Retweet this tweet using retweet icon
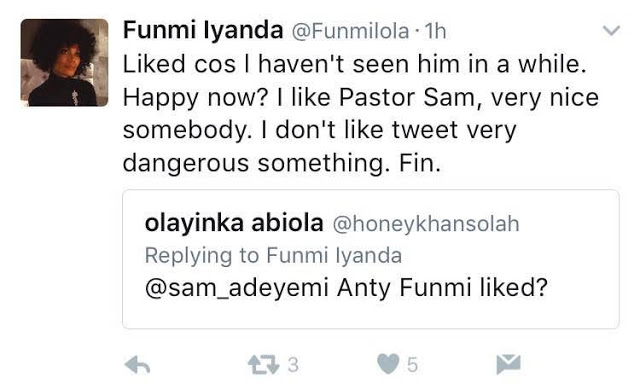 click(264, 365)
